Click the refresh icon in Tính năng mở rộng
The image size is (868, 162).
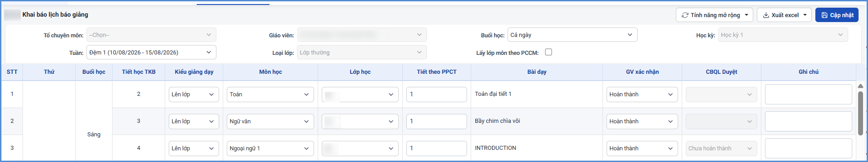click(685, 15)
